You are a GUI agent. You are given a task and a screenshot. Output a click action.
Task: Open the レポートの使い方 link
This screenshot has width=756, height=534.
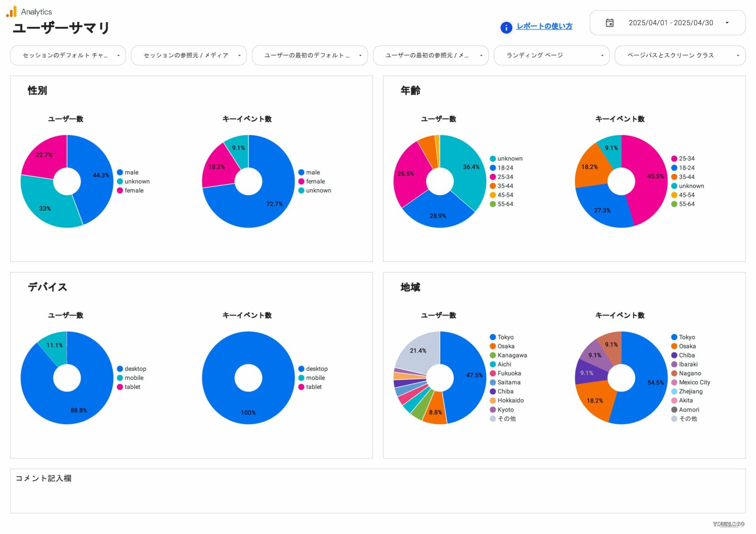(x=544, y=26)
